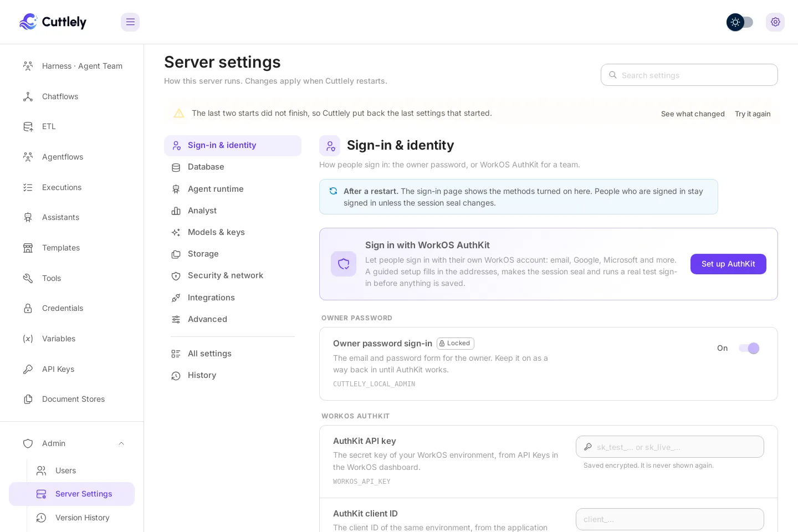
Task: Toggle the Owner password sign-in switch
Action: [x=749, y=348]
